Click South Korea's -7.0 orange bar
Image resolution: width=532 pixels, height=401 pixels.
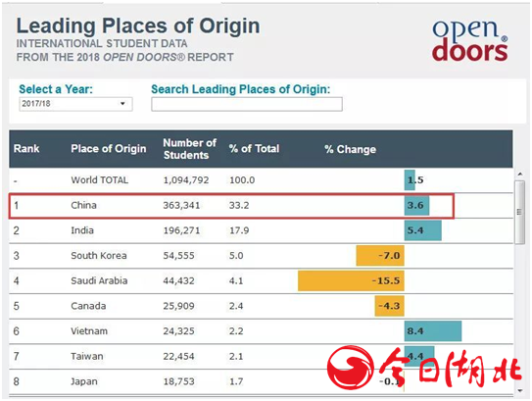point(380,256)
